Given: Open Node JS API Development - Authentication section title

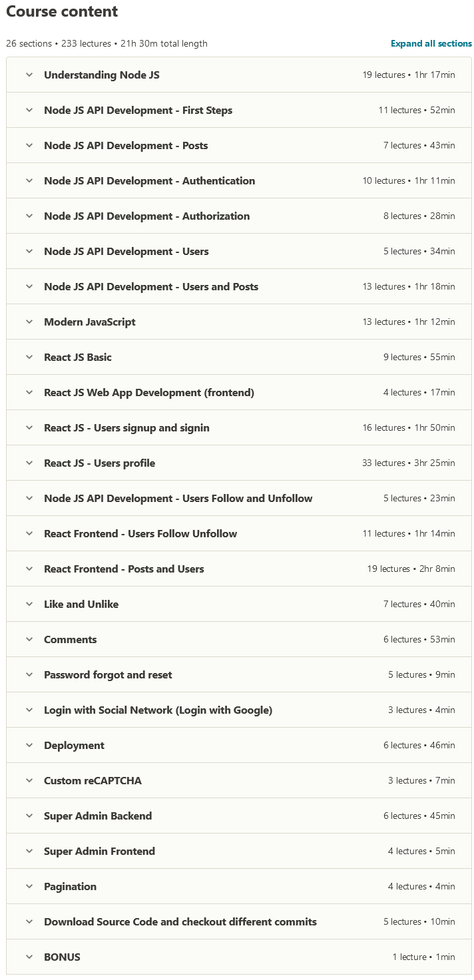Looking at the screenshot, I should coord(149,180).
